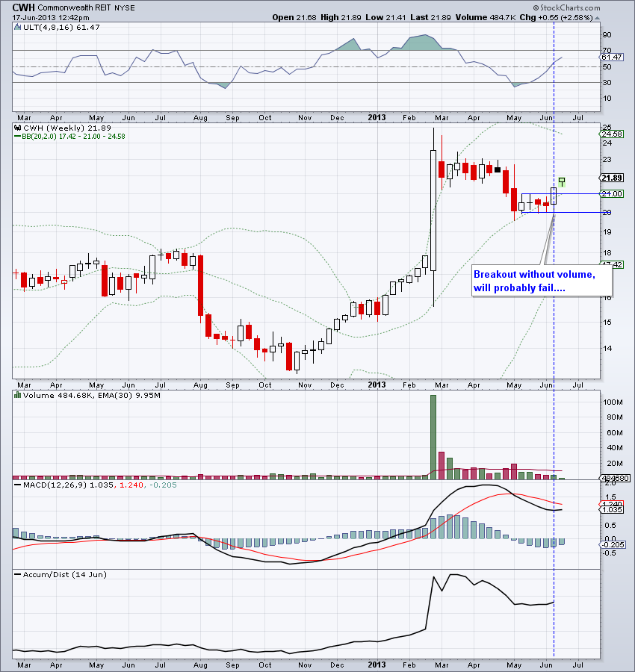Click the Chg +0.55 (+2.58%) value
Image resolution: width=635 pixels, height=672 pixels.
click(557, 18)
